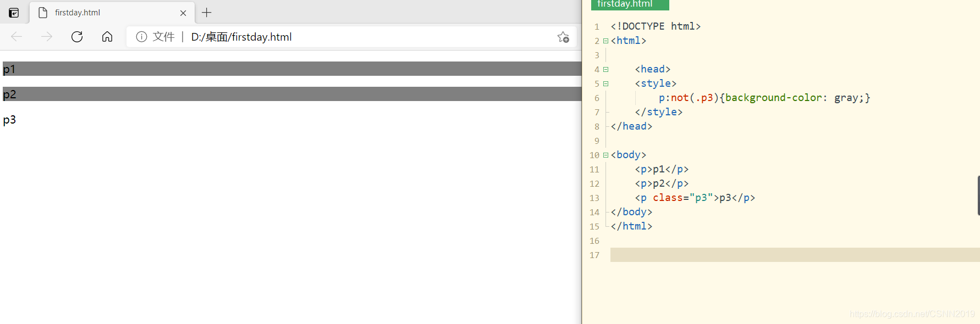Close the firstday.html browser tab
The width and height of the screenshot is (980, 324).
[x=183, y=13]
